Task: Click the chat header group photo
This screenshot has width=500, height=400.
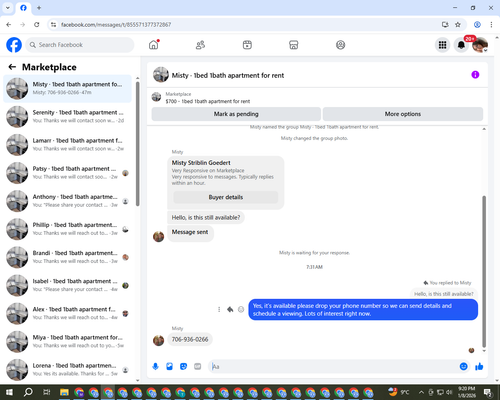Action: point(161,74)
